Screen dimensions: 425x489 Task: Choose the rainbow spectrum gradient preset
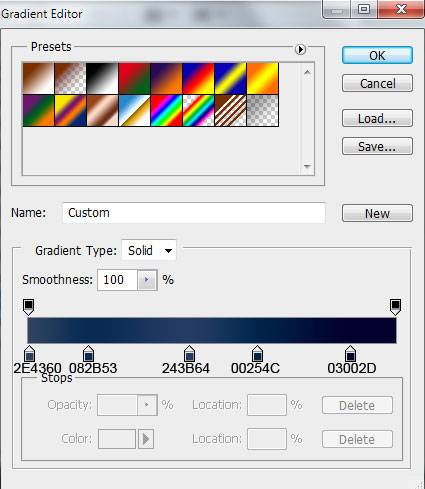pos(166,111)
